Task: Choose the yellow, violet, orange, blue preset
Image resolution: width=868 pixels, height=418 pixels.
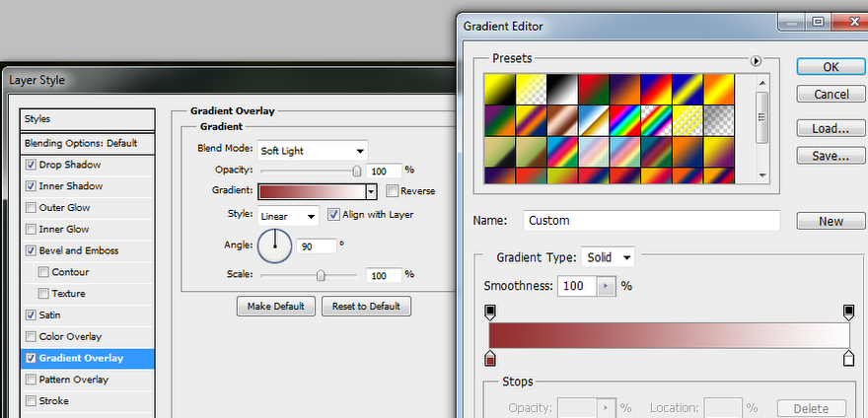Action: coord(531,120)
